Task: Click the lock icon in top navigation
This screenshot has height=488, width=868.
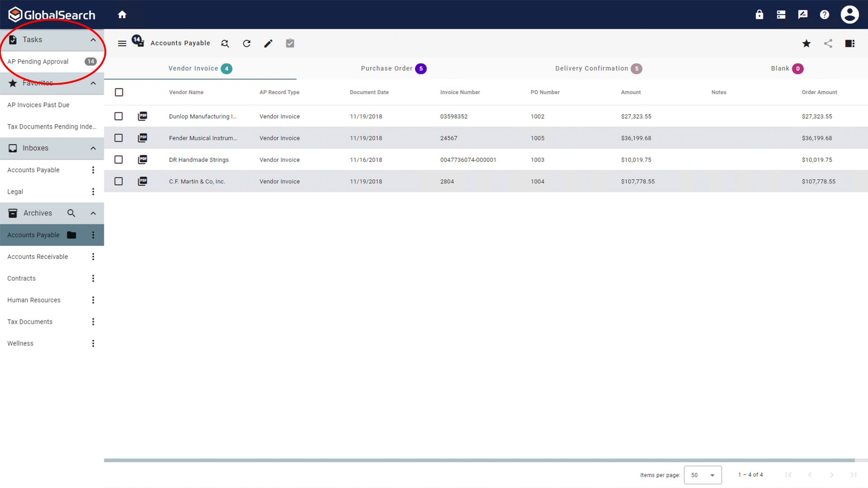Action: pyautogui.click(x=759, y=14)
